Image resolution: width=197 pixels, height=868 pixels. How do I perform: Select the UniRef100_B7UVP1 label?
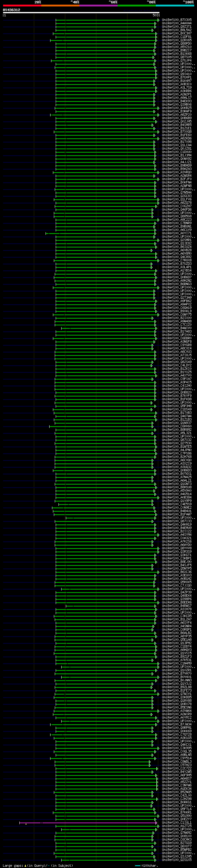[176, 78]
